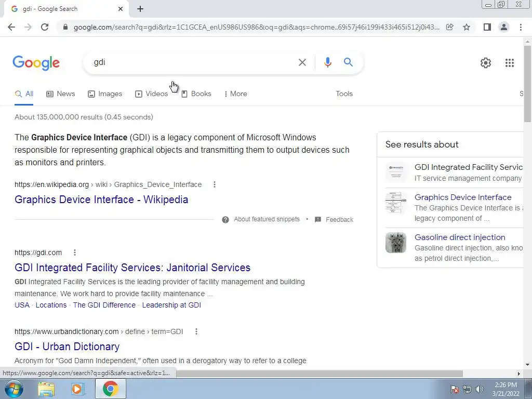The image size is (532, 399).
Task: Click The GDI Difference sitelink
Action: 104,305
